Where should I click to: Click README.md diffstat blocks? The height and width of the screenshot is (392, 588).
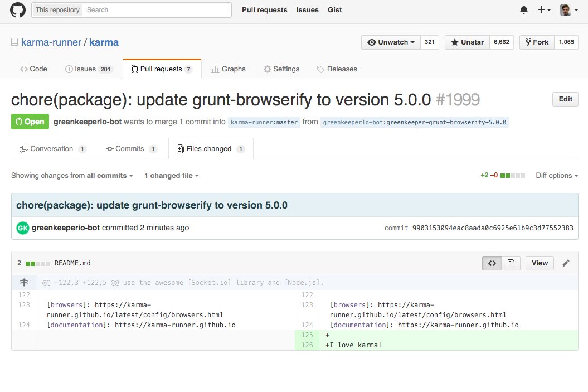[37, 263]
